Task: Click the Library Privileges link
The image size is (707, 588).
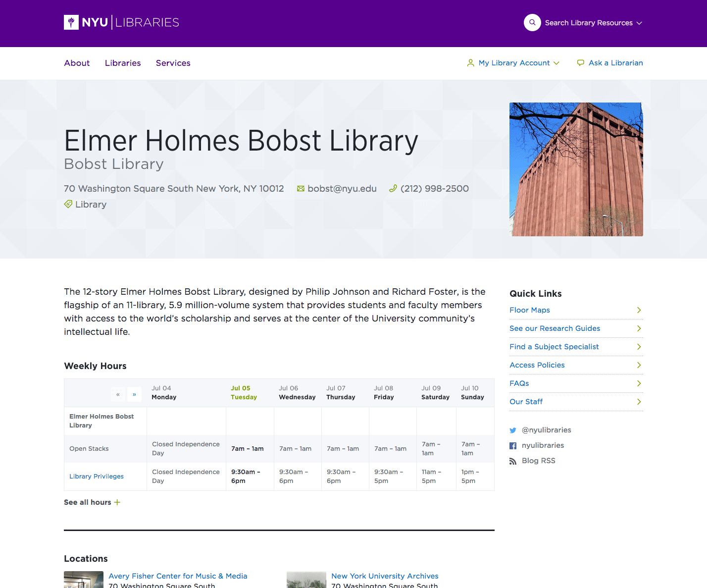Action: (97, 477)
